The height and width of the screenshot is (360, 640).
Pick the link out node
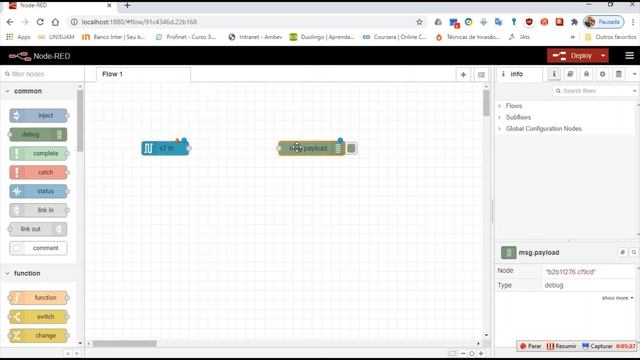(x=38, y=229)
